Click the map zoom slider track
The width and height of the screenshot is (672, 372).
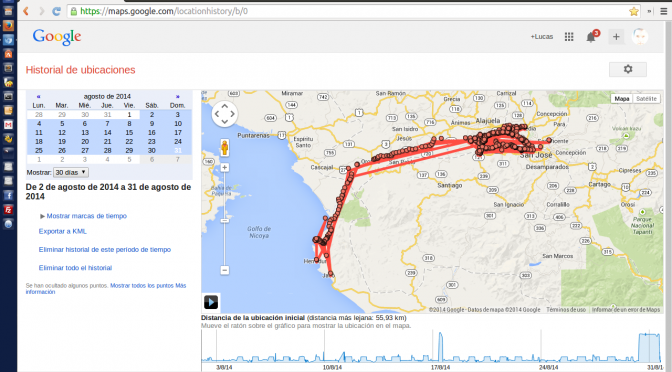[x=225, y=219]
